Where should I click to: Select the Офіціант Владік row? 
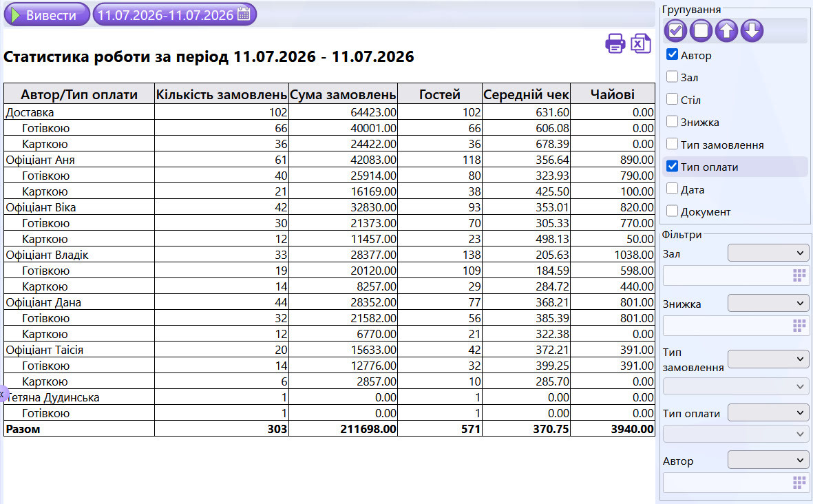click(x=329, y=255)
